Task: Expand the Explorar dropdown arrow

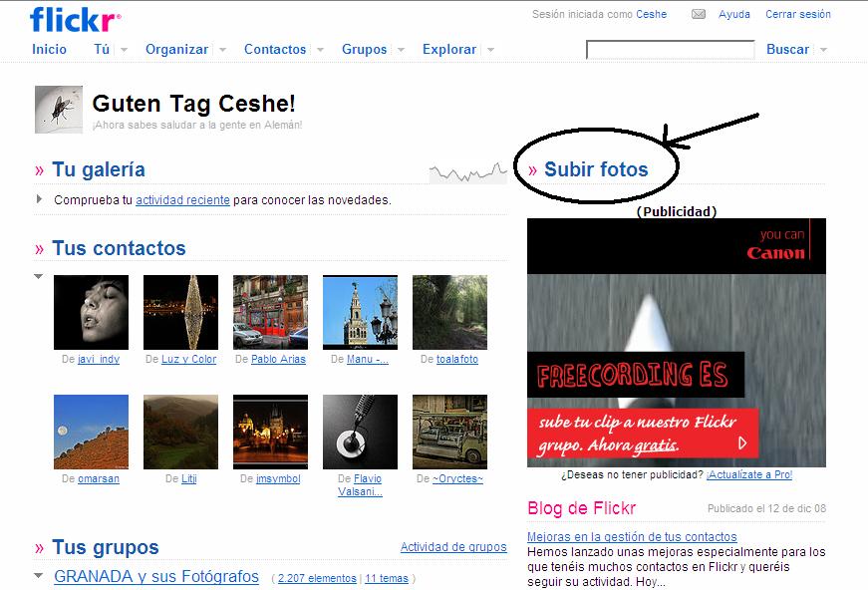Action: [491, 50]
